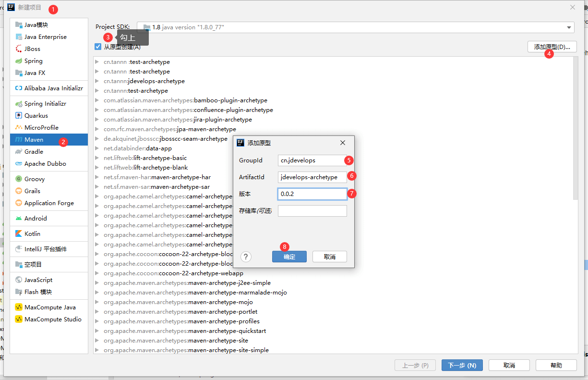Select Maven in project type list
Image resolution: width=588 pixels, height=380 pixels.
coord(49,140)
